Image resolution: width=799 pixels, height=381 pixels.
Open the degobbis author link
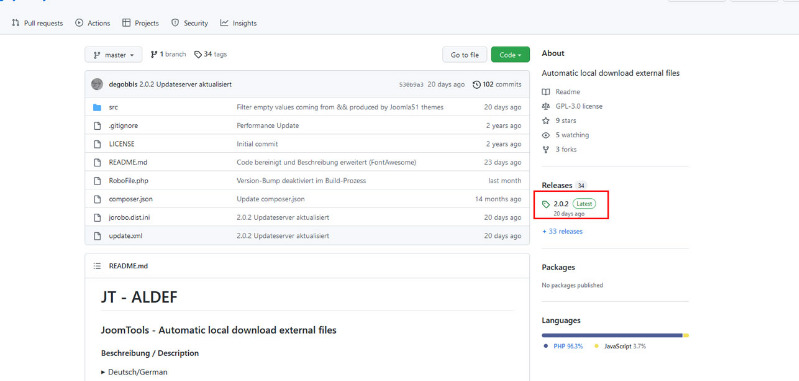point(123,85)
